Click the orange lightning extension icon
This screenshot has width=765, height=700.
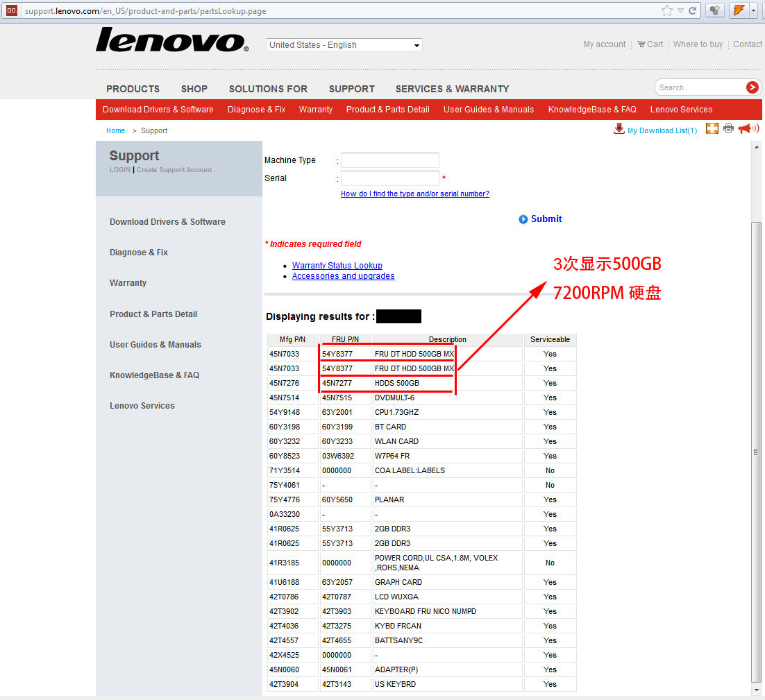tap(738, 10)
